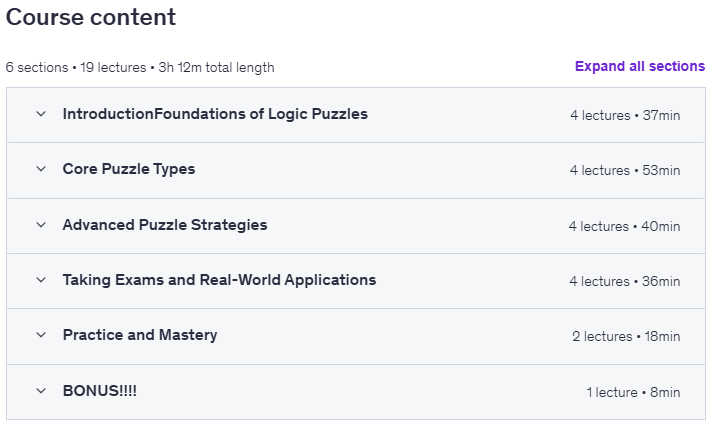This screenshot has height=430, width=711.
Task: Click chevron icon next to Practice and Mastery
Action: pos(41,335)
